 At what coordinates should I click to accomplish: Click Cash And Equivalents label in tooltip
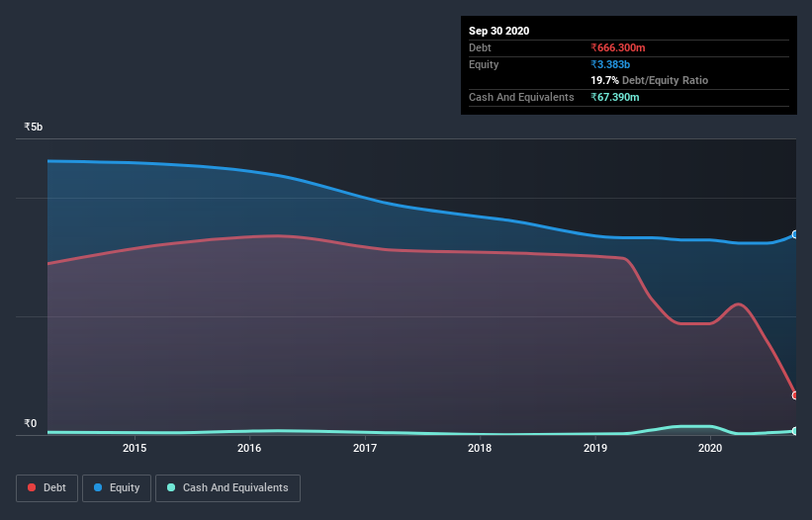[x=521, y=97]
